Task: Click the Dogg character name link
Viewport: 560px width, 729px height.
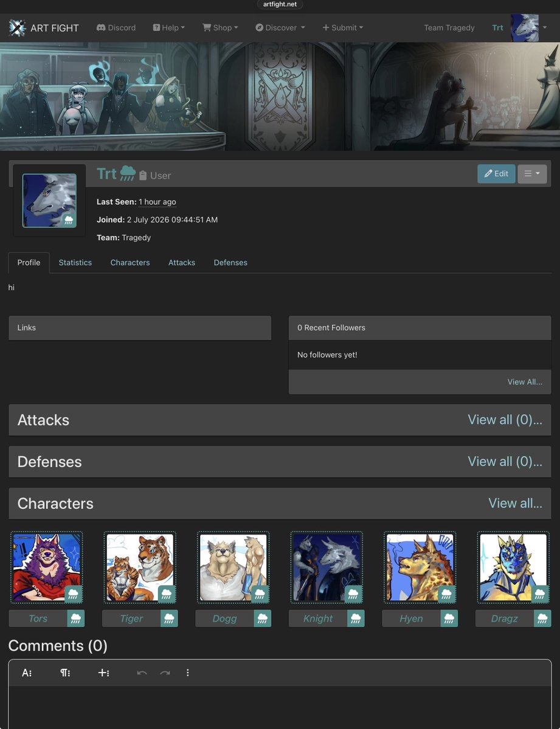Action: click(224, 619)
